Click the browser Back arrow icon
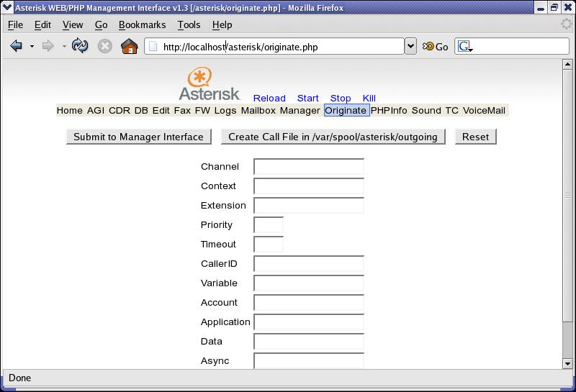 (x=16, y=47)
